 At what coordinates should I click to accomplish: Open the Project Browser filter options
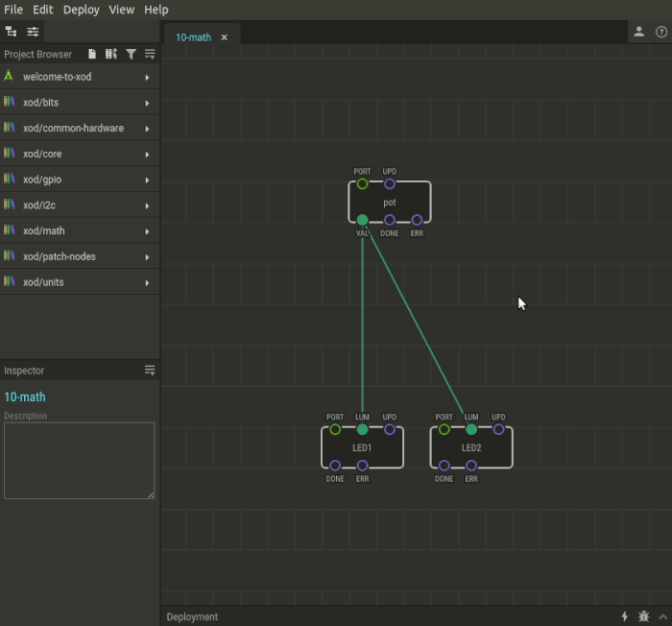click(x=131, y=55)
